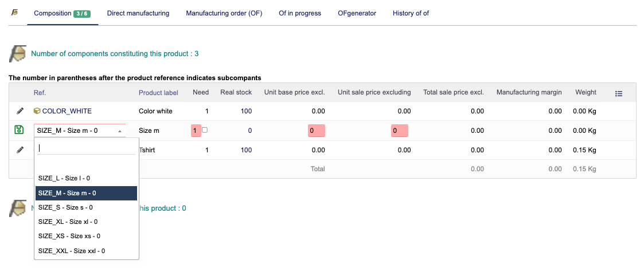
Task: Click the small product icon left of Composition tab
Action: 15,13
